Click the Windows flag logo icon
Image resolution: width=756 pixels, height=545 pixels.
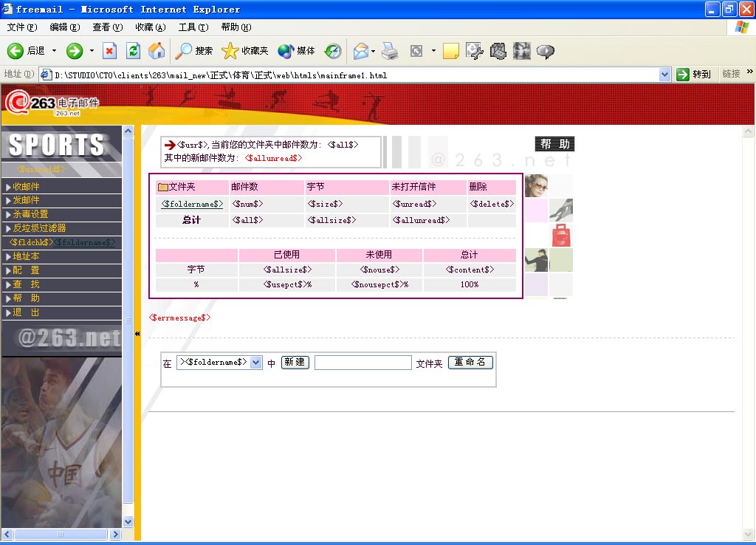741,27
